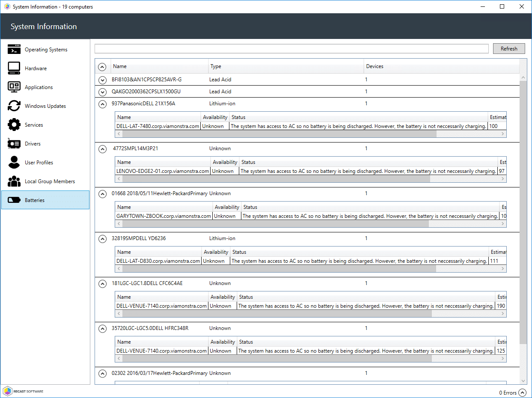Click the vertical scrollbar down arrow
The height and width of the screenshot is (398, 532).
[523, 381]
